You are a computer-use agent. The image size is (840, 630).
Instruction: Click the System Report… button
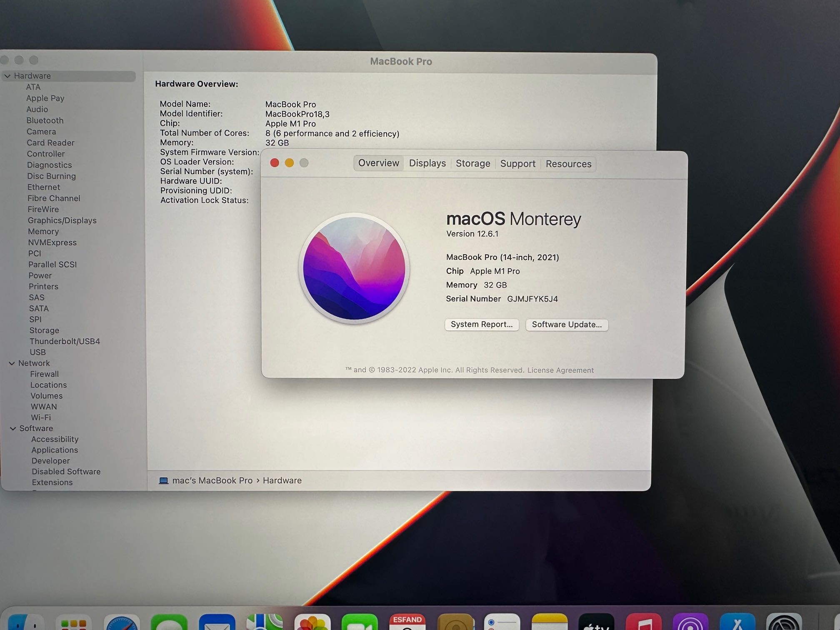tap(482, 325)
